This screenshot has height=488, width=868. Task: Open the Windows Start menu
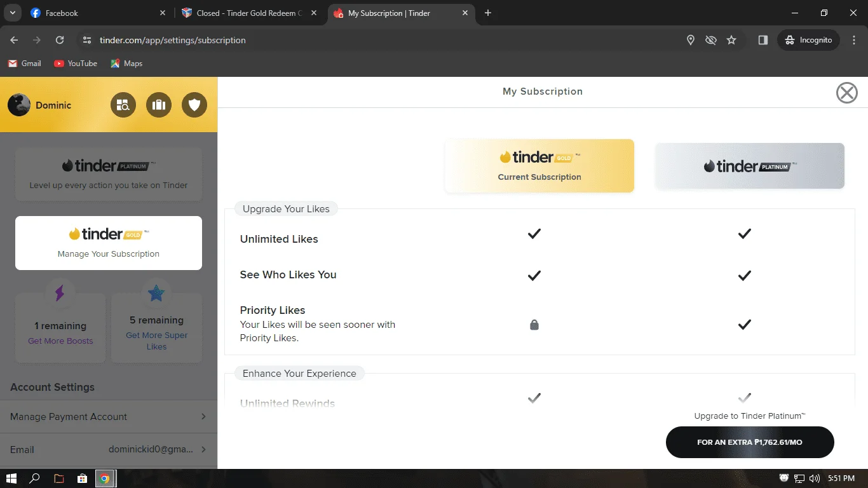click(11, 478)
